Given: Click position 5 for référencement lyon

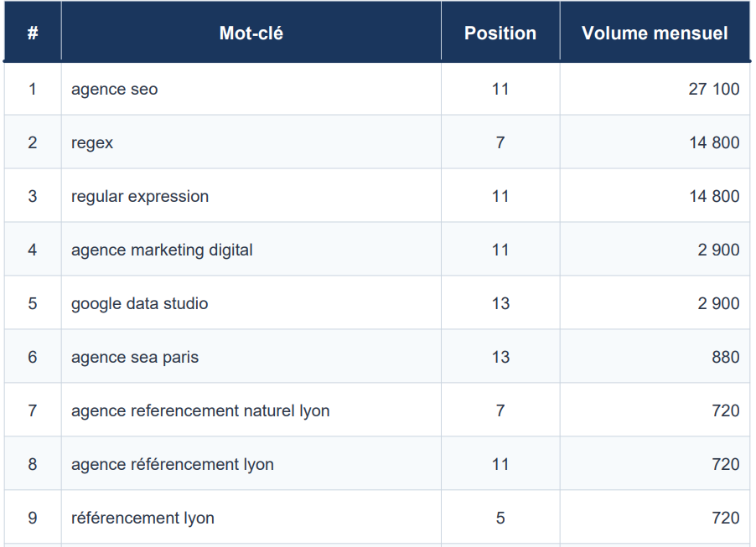Looking at the screenshot, I should pyautogui.click(x=500, y=518).
